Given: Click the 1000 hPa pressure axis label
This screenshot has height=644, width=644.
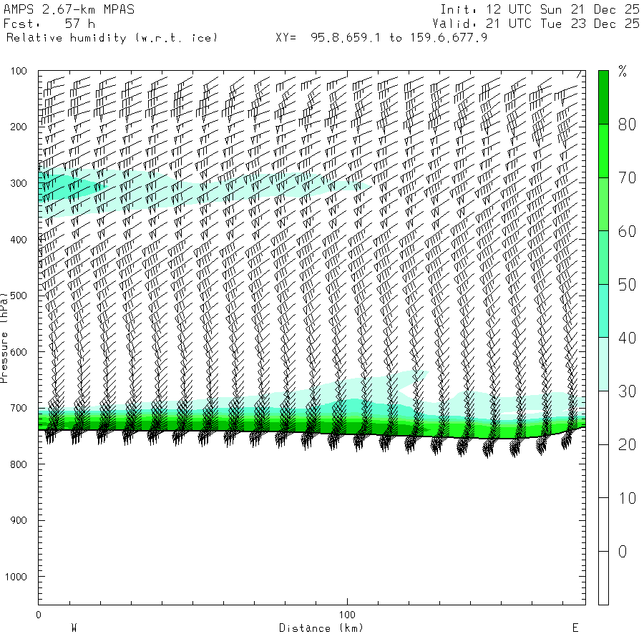Looking at the screenshot, I should tap(16, 577).
